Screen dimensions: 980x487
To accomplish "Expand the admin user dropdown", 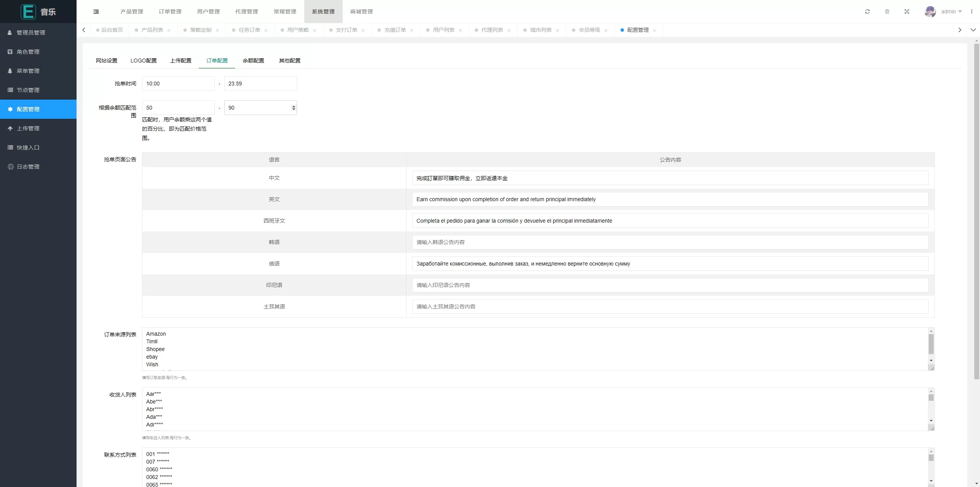I will pos(959,11).
